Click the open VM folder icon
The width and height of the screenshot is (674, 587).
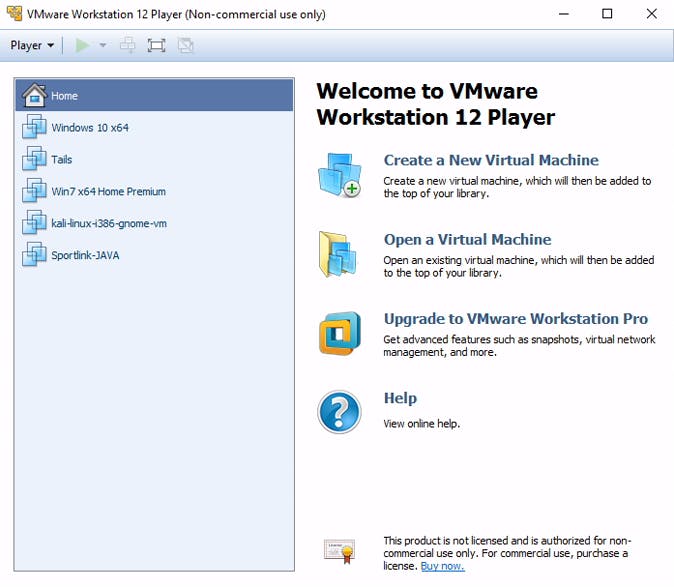click(x=338, y=254)
